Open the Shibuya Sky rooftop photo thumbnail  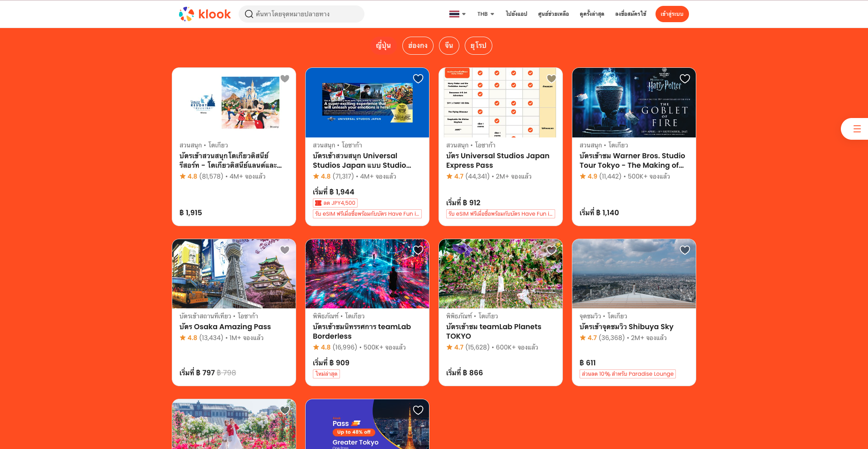634,274
